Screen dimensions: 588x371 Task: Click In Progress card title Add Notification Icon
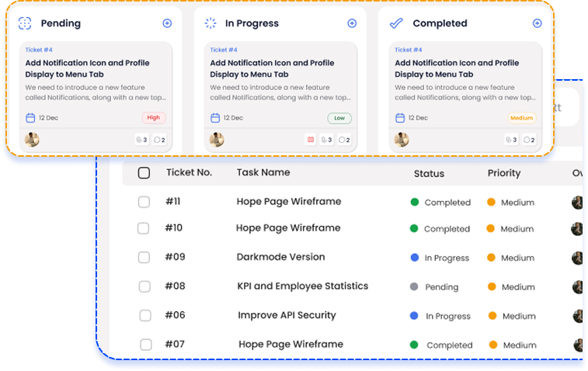point(272,68)
